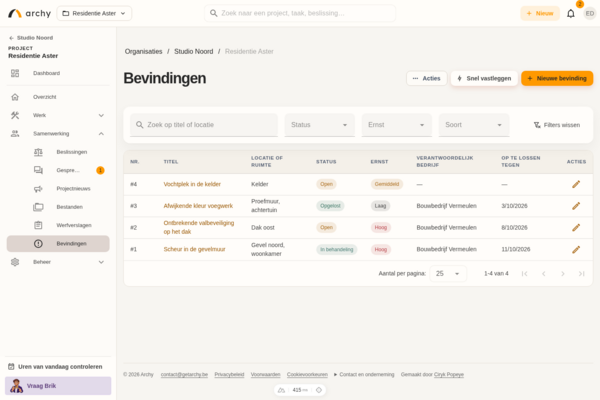Open the Ernst filter dropdown
The height and width of the screenshot is (400, 600).
[396, 125]
